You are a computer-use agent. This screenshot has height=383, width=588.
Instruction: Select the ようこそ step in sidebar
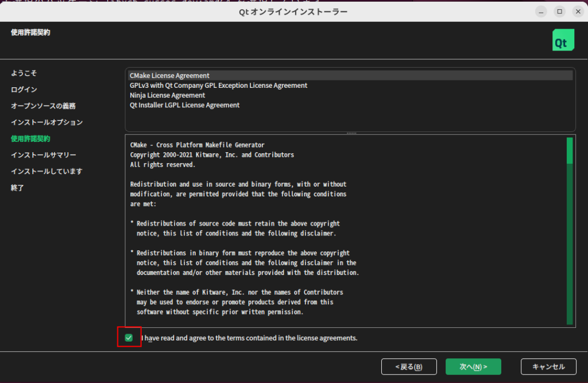(24, 73)
